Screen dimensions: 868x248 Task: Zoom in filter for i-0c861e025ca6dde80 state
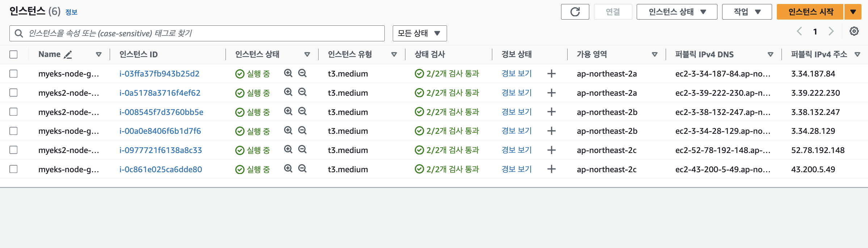[288, 169]
